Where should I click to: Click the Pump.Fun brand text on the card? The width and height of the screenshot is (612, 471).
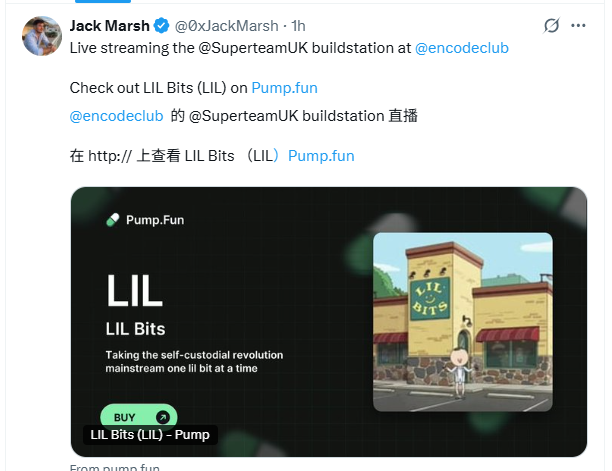[155, 220]
